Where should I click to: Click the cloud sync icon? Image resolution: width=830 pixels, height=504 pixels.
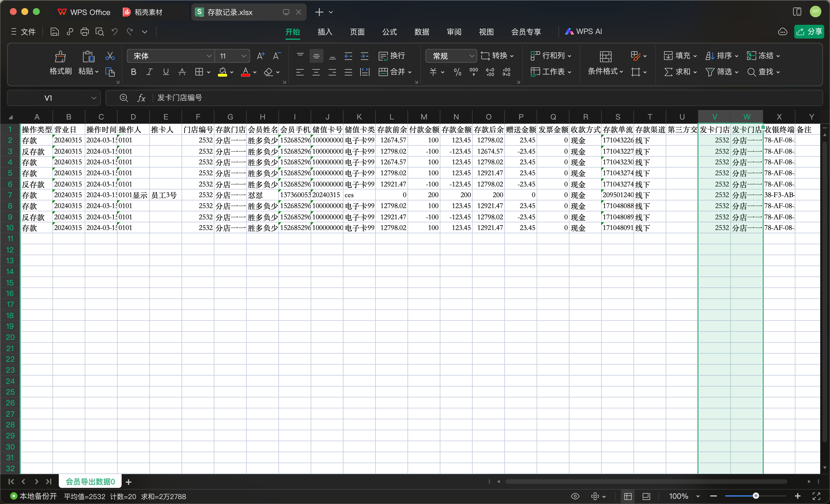782,32
